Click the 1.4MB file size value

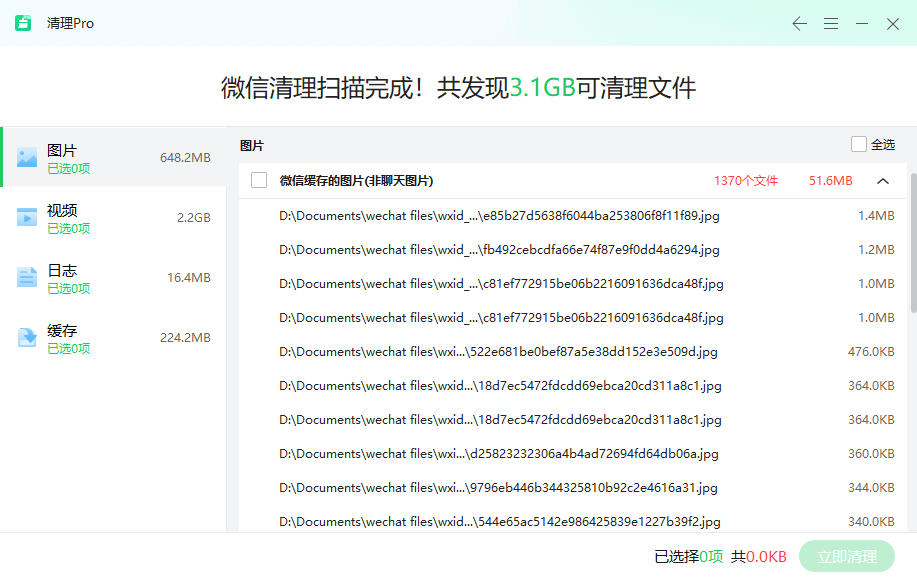[x=876, y=216]
